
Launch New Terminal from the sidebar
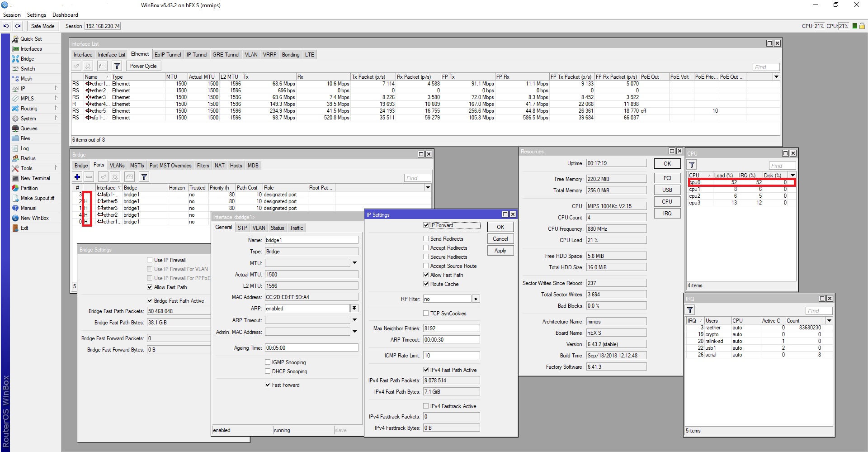click(35, 178)
